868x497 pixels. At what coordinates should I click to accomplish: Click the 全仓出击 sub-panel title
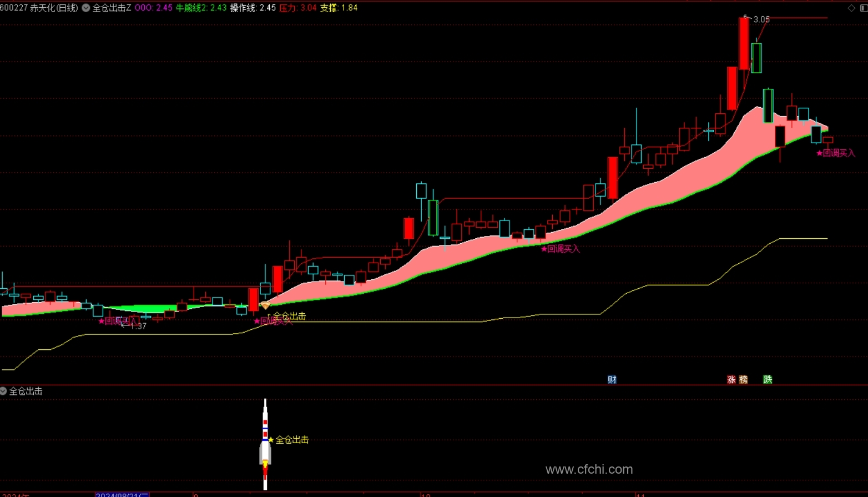click(x=26, y=391)
